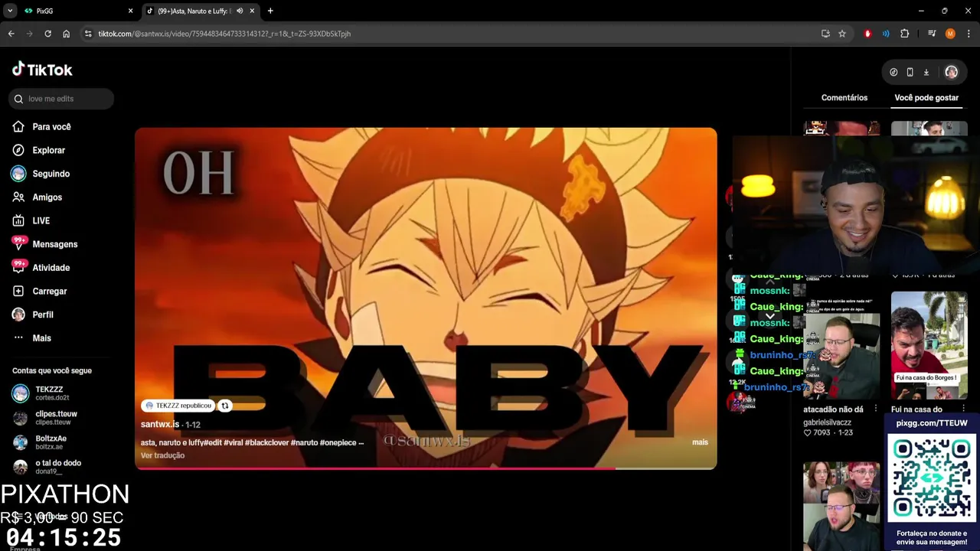
Task: Open followed account BoltzxAe
Action: click(51, 442)
